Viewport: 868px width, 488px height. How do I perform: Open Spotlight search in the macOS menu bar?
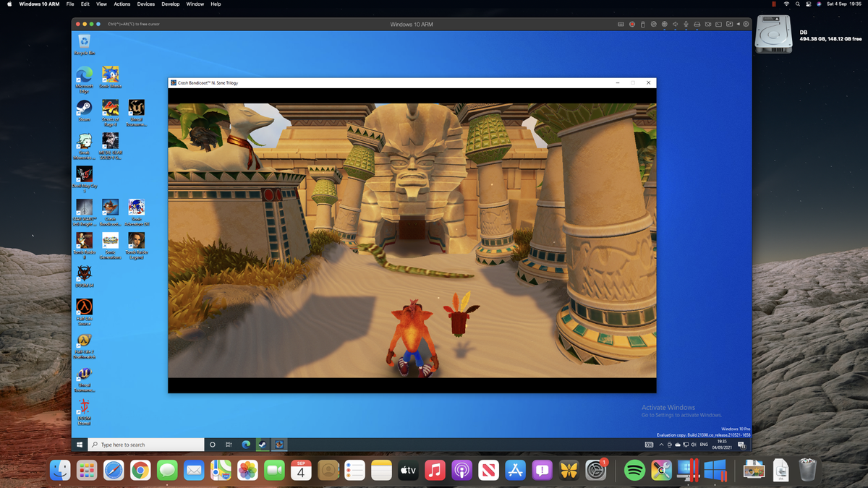pos(798,4)
